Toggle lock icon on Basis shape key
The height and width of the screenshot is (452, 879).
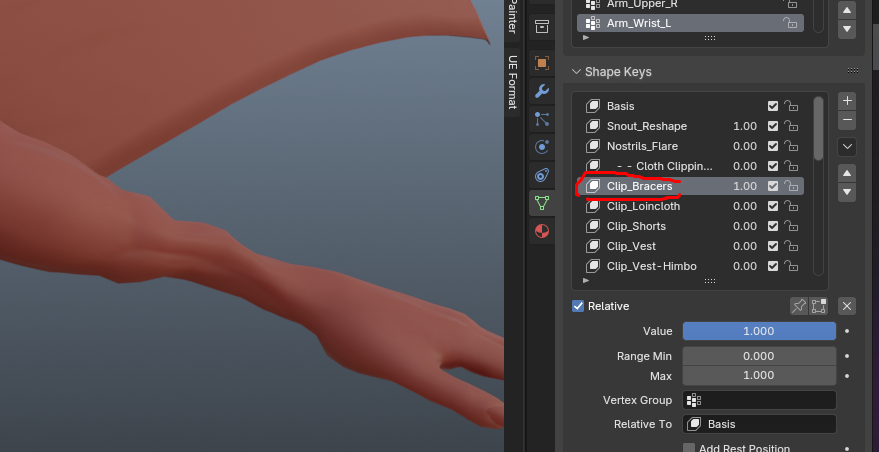coord(790,106)
